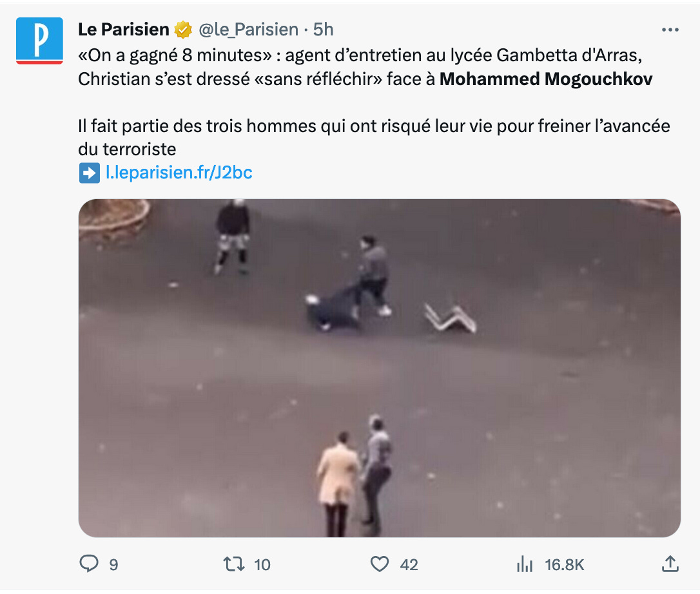The height and width of the screenshot is (594, 700).
Task: Click the blue arrow emoji before link
Action: point(90,173)
